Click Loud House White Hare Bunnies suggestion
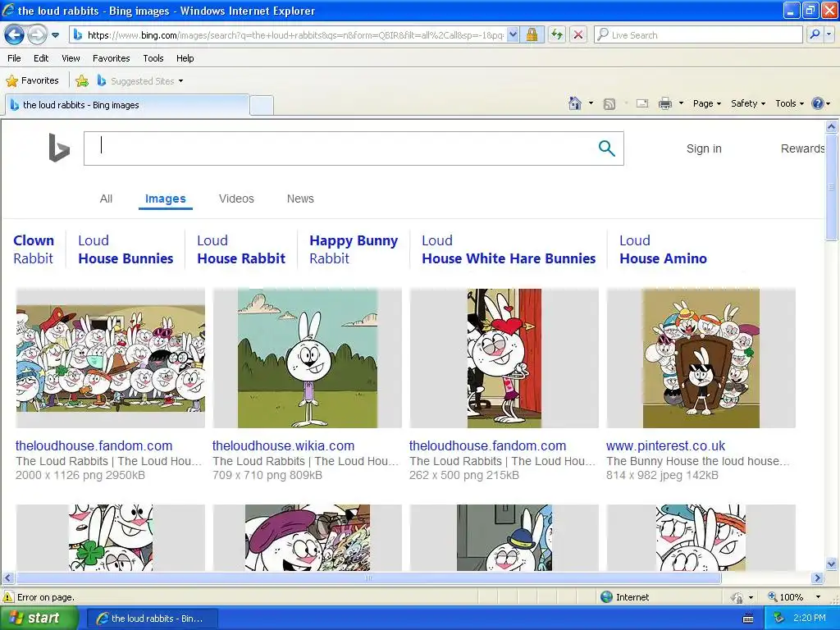840x630 pixels. pyautogui.click(x=509, y=249)
